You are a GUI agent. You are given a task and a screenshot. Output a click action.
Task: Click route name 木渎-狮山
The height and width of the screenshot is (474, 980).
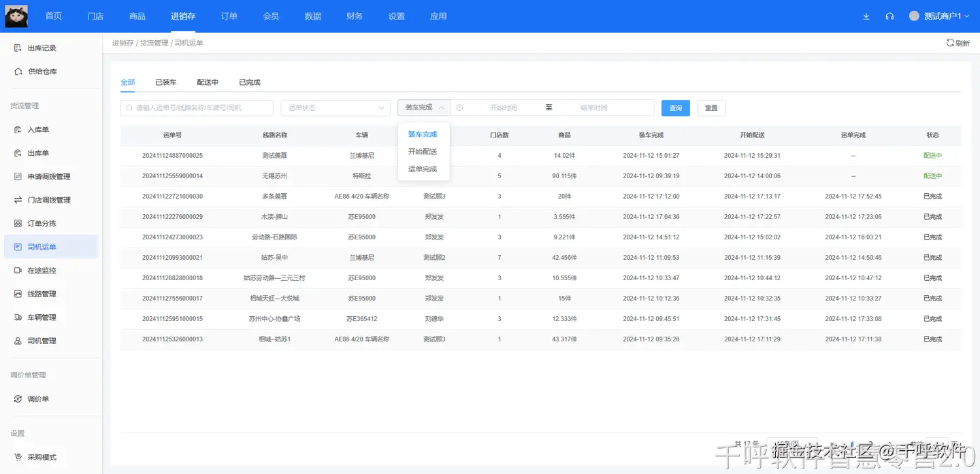pos(275,217)
